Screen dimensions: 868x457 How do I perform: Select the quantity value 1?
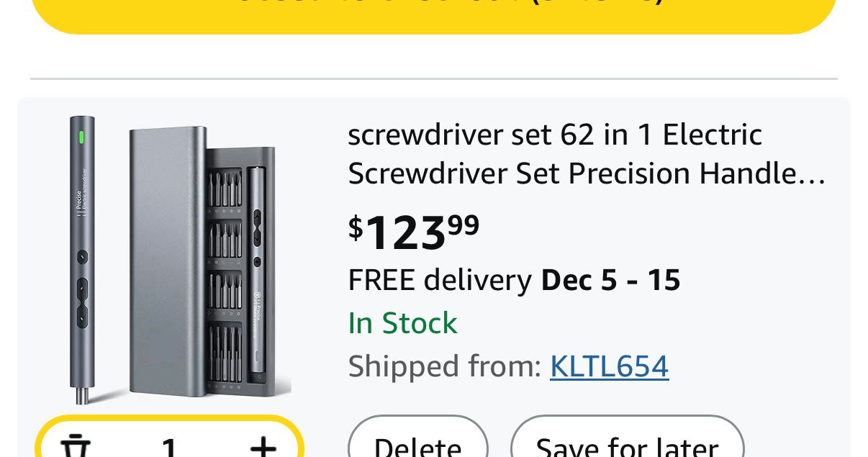tap(169, 447)
